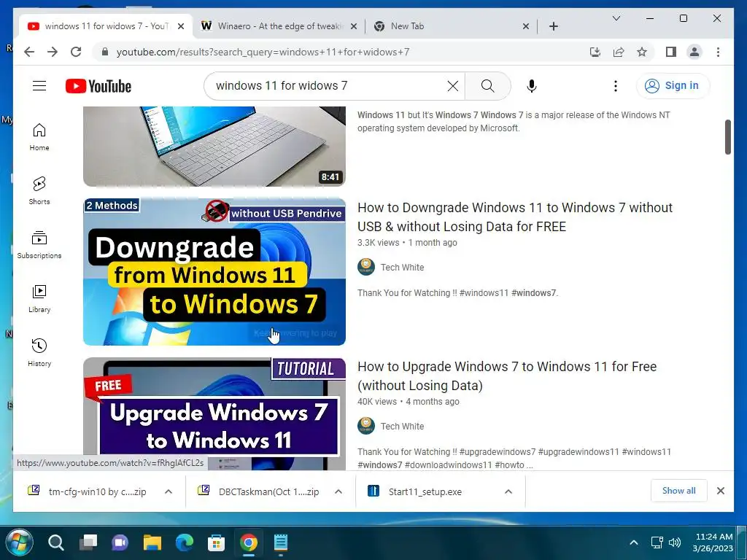Open History in YouTube sidebar

39,352
